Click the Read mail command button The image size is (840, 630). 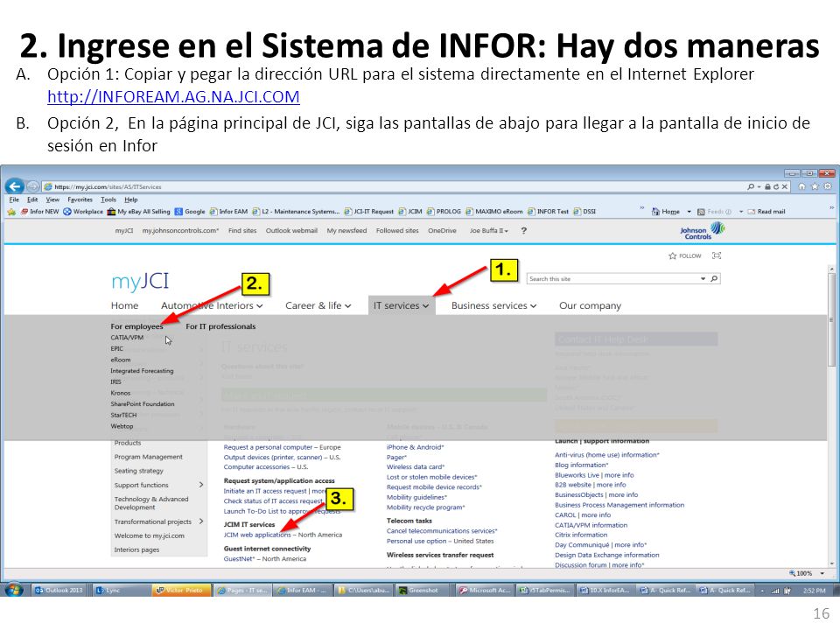766,212
